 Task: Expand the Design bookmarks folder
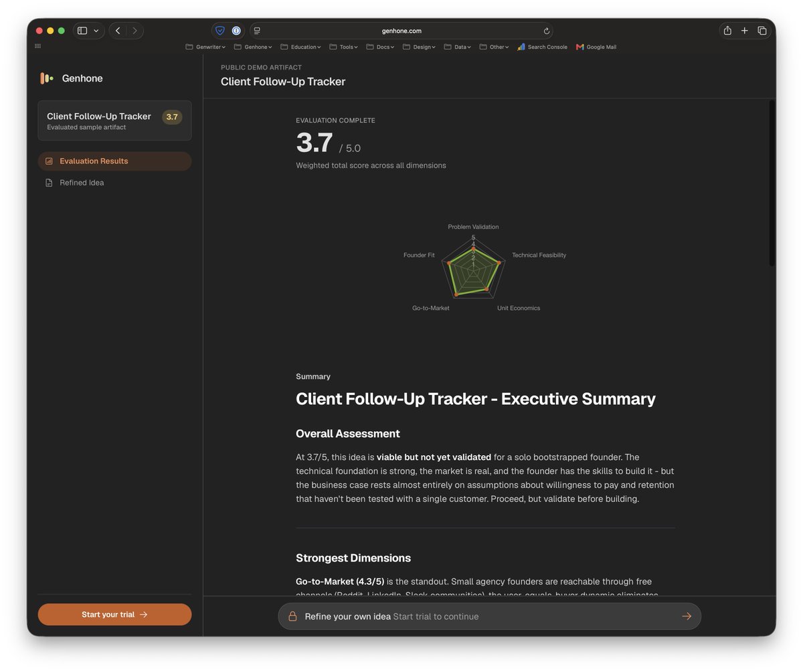[x=419, y=47]
